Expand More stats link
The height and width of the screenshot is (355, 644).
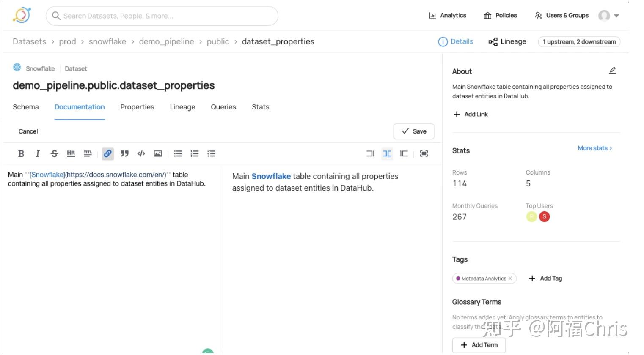pyautogui.click(x=594, y=148)
